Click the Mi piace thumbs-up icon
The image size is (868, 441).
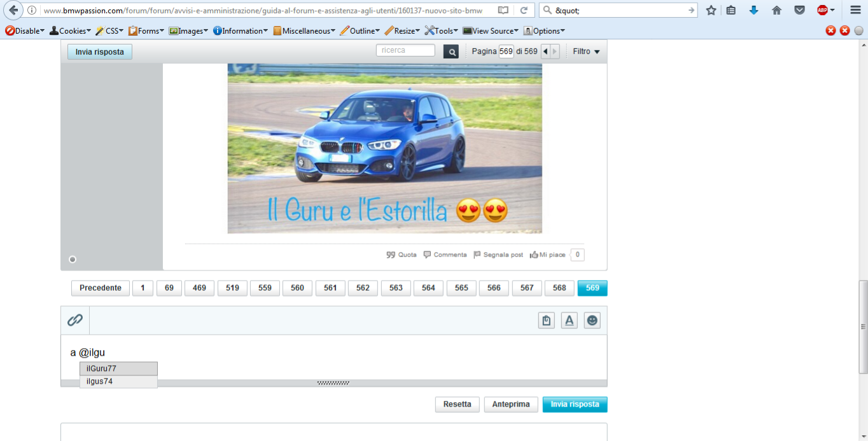[533, 255]
